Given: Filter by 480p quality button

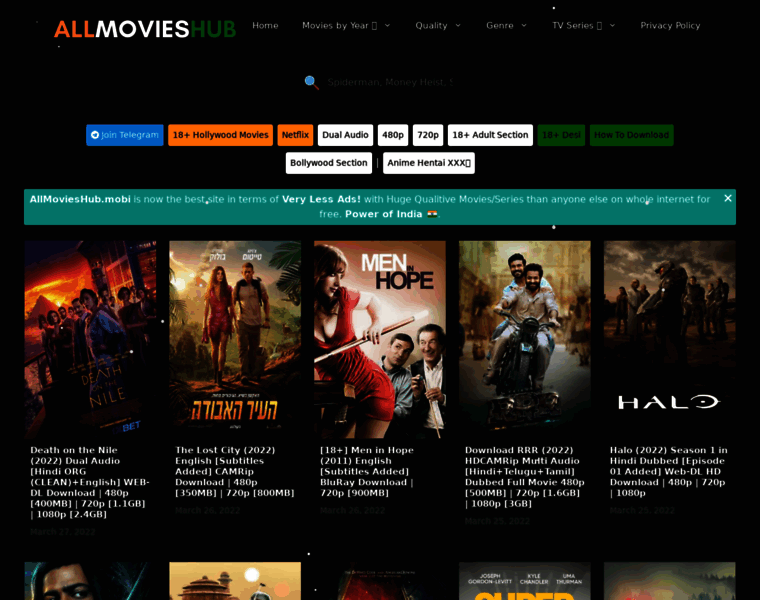Looking at the screenshot, I should [x=393, y=135].
